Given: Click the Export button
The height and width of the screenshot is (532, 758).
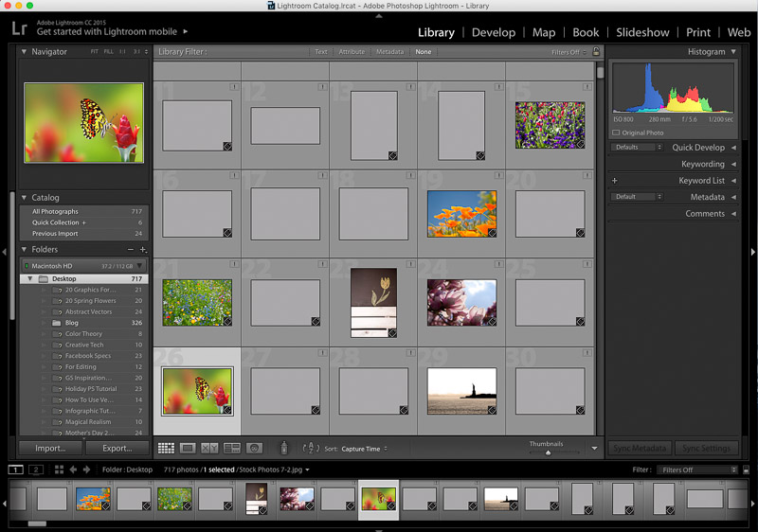Looking at the screenshot, I should point(117,448).
